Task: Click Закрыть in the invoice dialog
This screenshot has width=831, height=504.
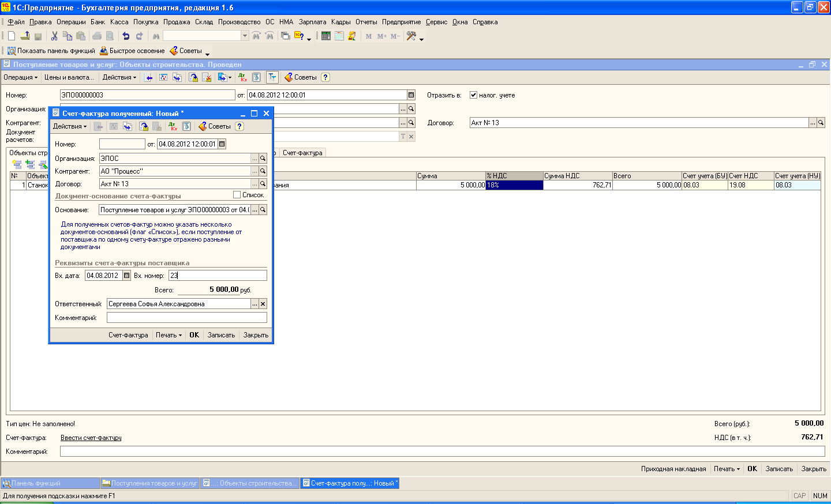Action: pyautogui.click(x=256, y=335)
